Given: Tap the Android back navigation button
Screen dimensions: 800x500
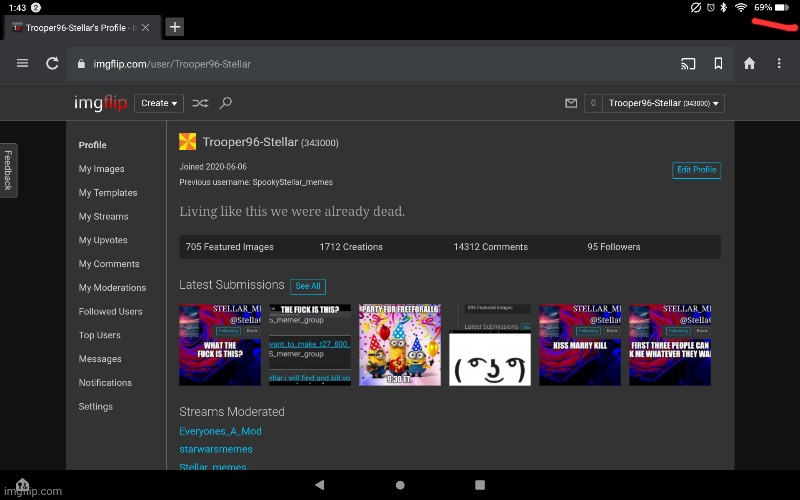Looking at the screenshot, I should (x=320, y=485).
